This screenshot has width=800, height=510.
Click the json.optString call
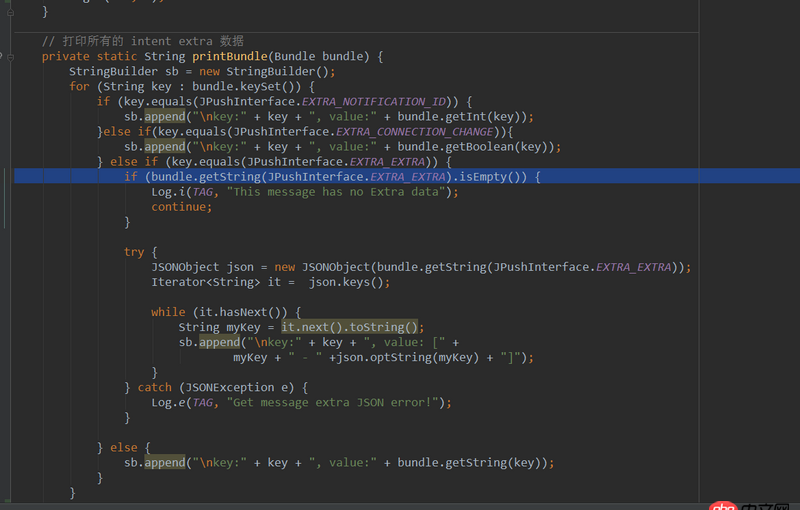point(385,357)
